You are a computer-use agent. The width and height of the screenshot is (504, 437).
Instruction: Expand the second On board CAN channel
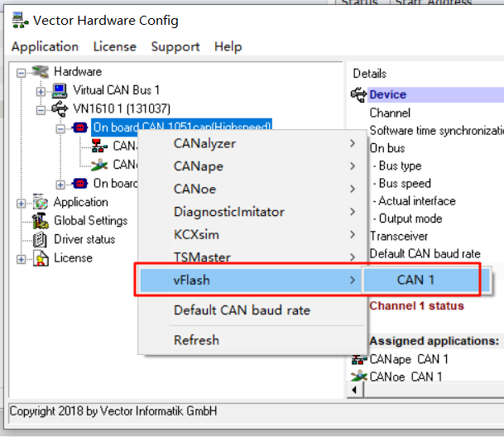coord(60,185)
